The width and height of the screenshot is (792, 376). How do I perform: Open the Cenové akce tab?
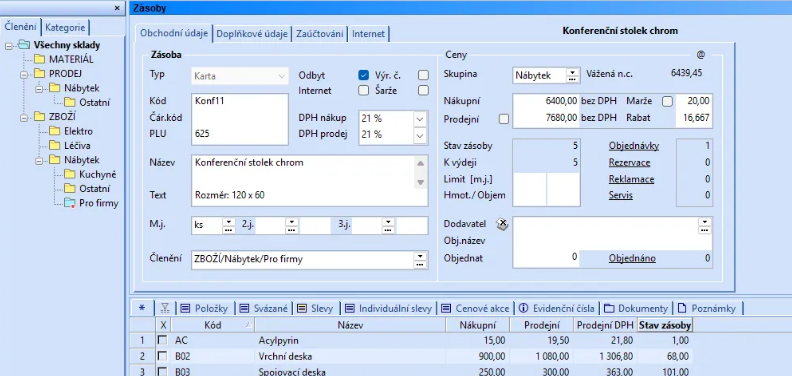(x=476, y=308)
